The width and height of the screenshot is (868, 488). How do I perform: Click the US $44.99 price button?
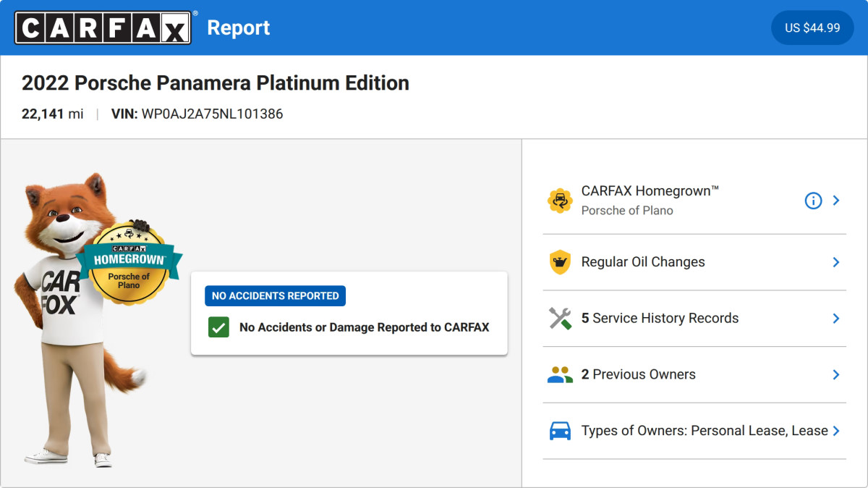pyautogui.click(x=812, y=28)
